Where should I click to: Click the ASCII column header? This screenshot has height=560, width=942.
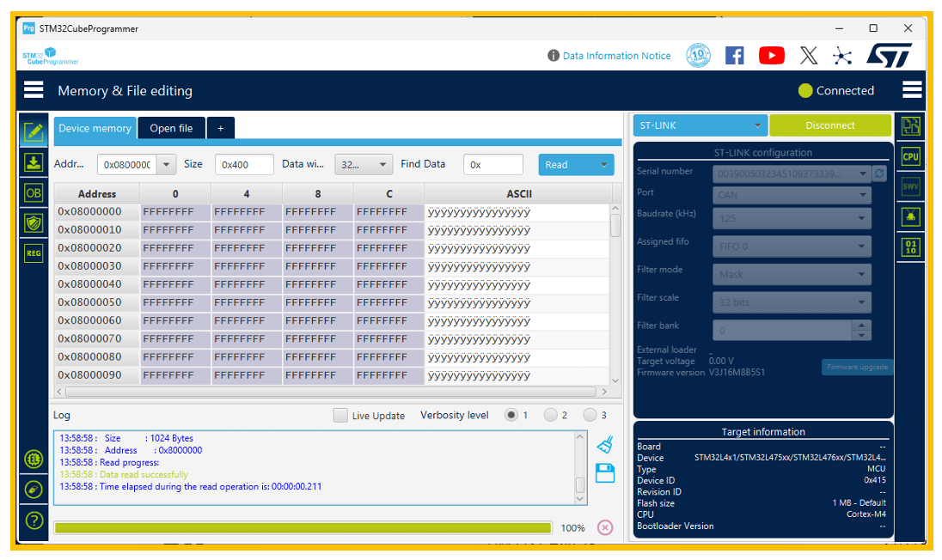click(519, 194)
